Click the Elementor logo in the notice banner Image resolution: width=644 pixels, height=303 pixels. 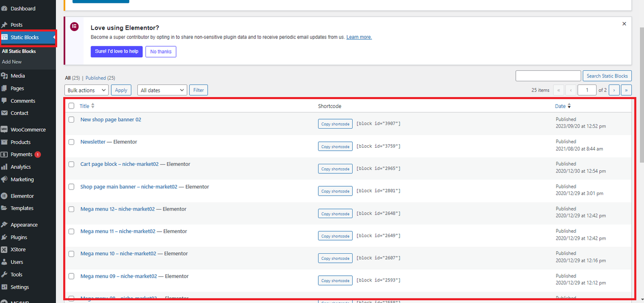(x=74, y=26)
